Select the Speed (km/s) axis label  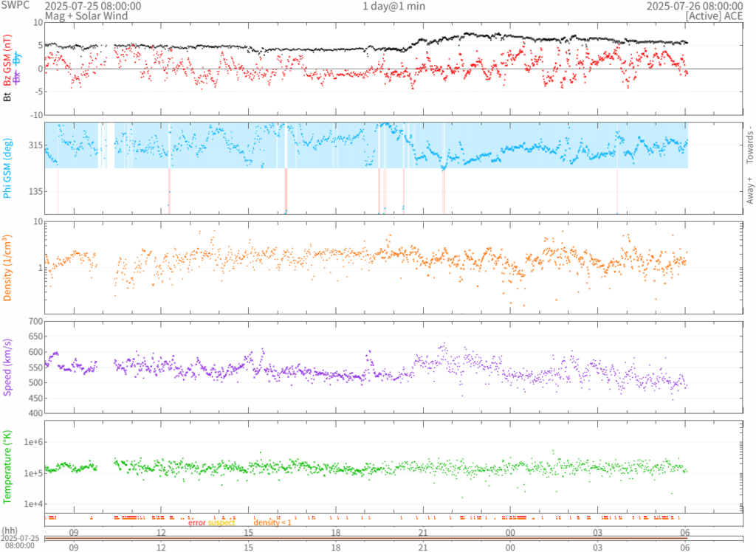8,367
